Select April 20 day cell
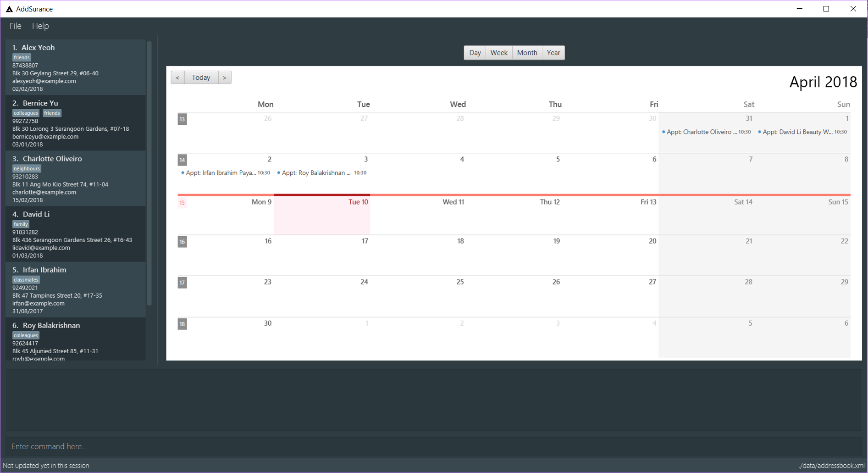 pyautogui.click(x=611, y=256)
